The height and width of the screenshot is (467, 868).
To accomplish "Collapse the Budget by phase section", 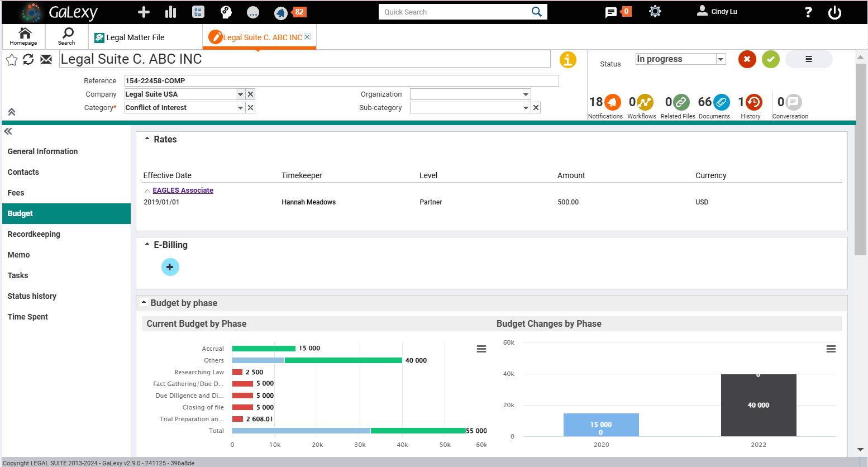I will point(144,303).
